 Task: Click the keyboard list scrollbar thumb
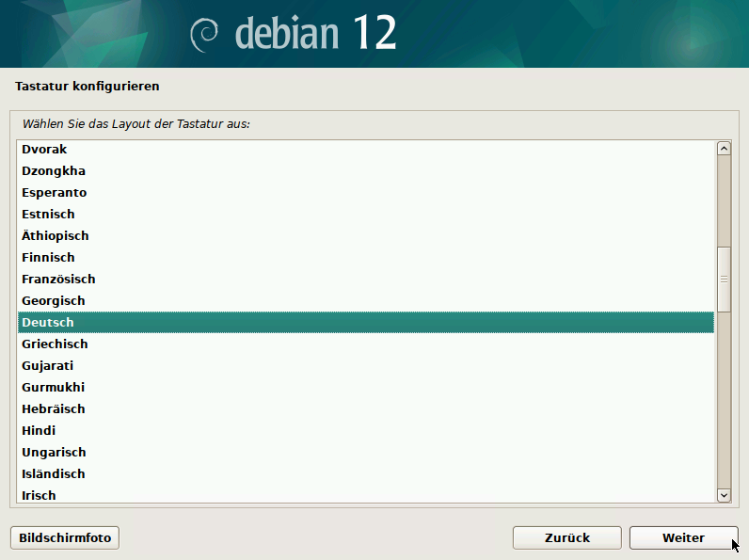[724, 280]
